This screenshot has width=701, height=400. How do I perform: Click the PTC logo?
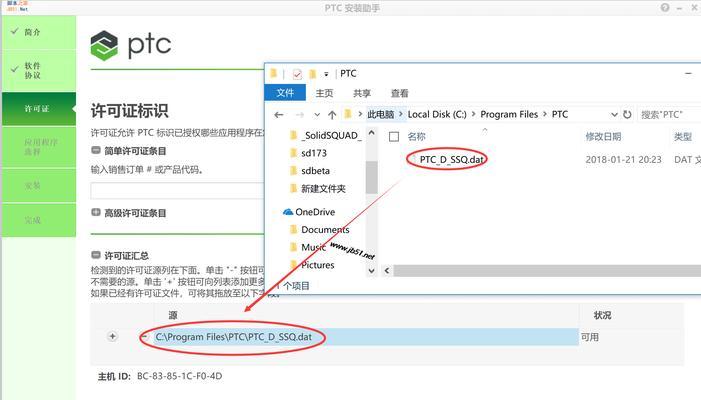tap(131, 45)
